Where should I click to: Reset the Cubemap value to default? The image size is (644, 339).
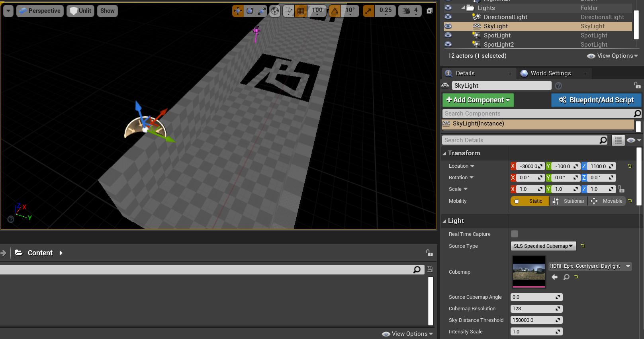coord(576,277)
